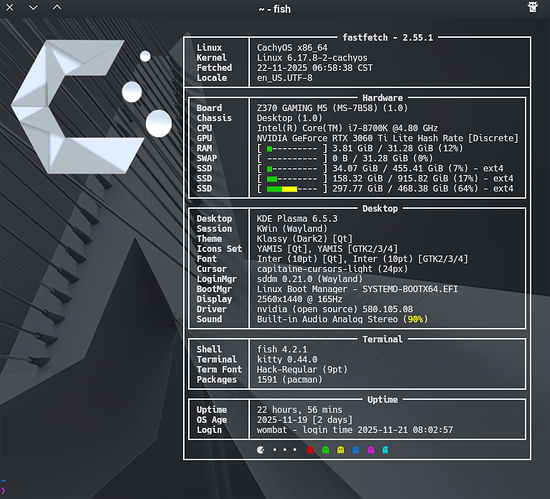Image resolution: width=550 pixels, height=499 pixels.
Task: Click 'CachyOS x86_64' text
Action: [292, 48]
